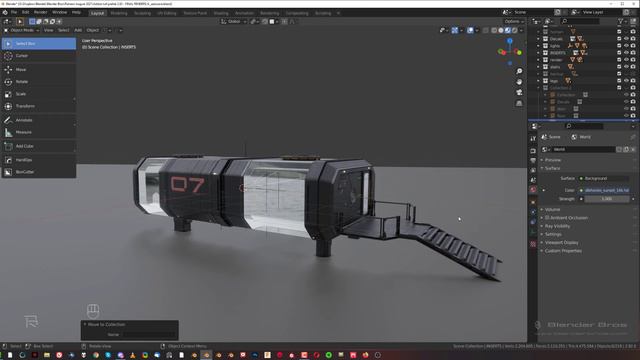Open the World properties tab icon
The width and height of the screenshot is (640, 360).
tap(533, 190)
